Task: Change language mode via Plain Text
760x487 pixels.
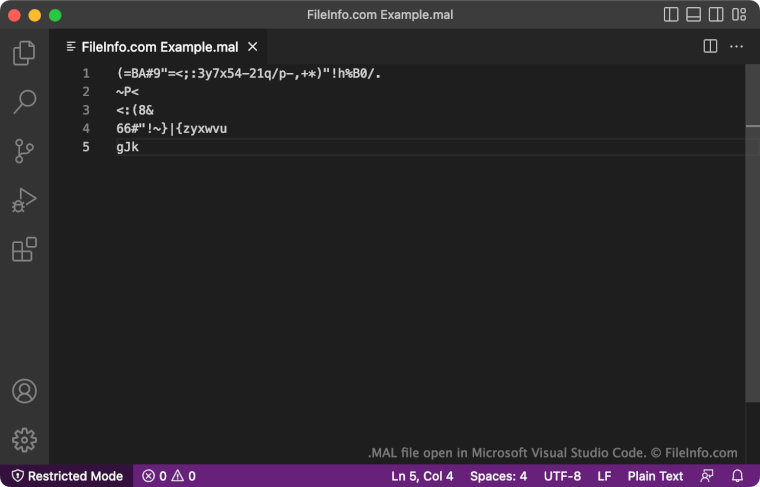Action: pyautogui.click(x=655, y=476)
